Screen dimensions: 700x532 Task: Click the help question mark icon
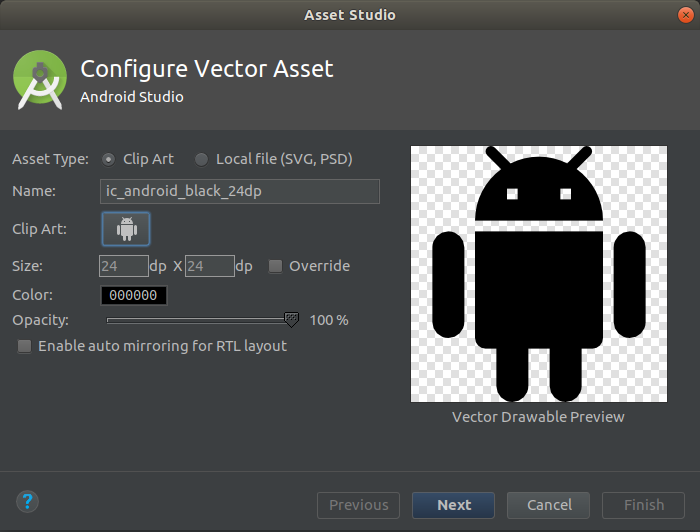point(27,502)
